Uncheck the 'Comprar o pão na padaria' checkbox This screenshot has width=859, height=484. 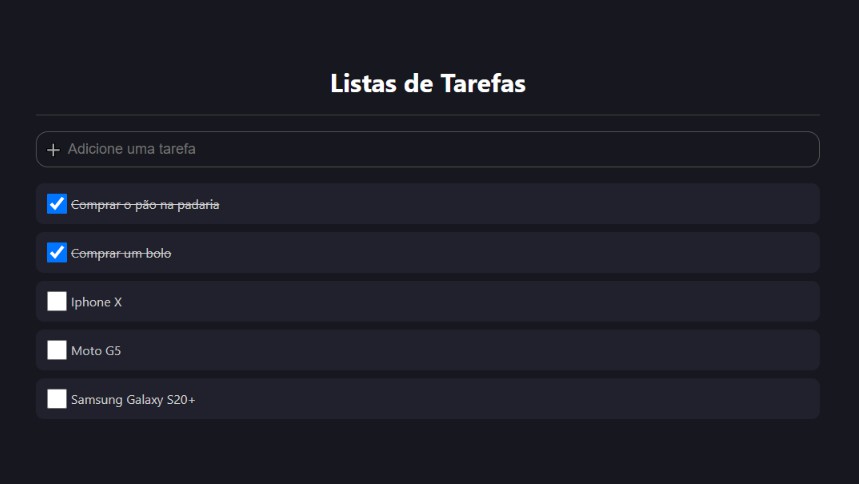pyautogui.click(x=57, y=204)
